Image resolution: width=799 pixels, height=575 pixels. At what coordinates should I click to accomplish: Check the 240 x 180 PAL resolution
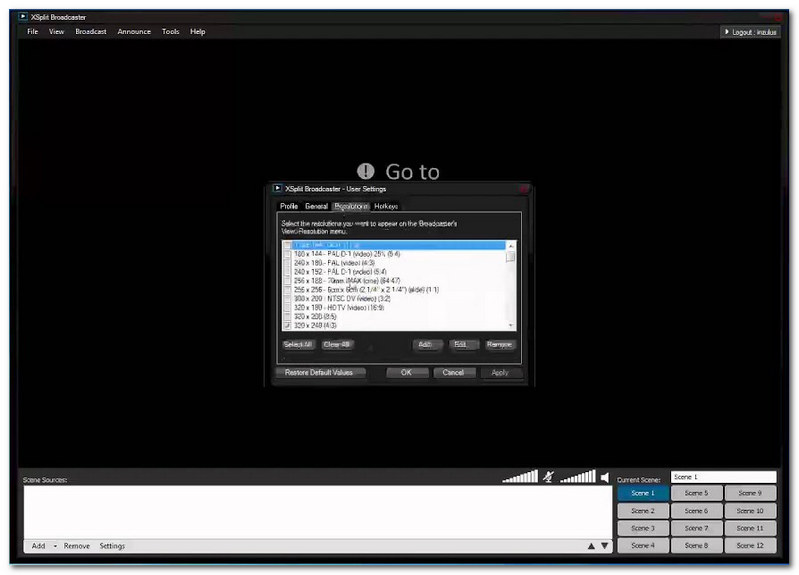pyautogui.click(x=287, y=263)
